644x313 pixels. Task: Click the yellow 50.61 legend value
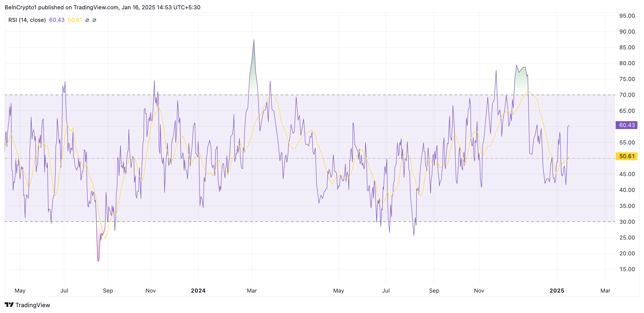pyautogui.click(x=75, y=20)
